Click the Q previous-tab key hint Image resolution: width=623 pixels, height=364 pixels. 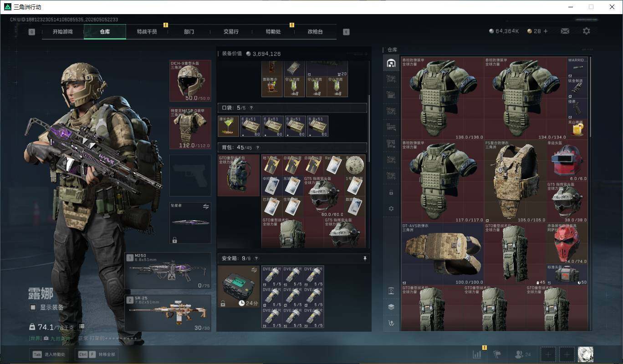pos(32,32)
